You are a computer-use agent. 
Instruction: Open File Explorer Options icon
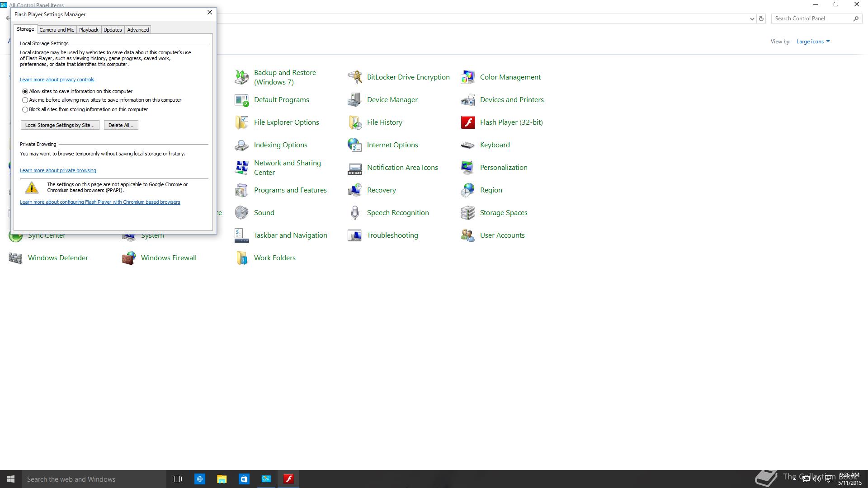pos(241,122)
